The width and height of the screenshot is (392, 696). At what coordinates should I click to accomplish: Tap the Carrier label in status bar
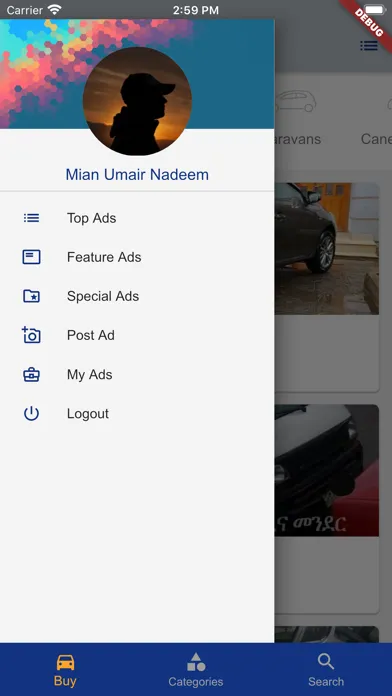[x=24, y=10]
